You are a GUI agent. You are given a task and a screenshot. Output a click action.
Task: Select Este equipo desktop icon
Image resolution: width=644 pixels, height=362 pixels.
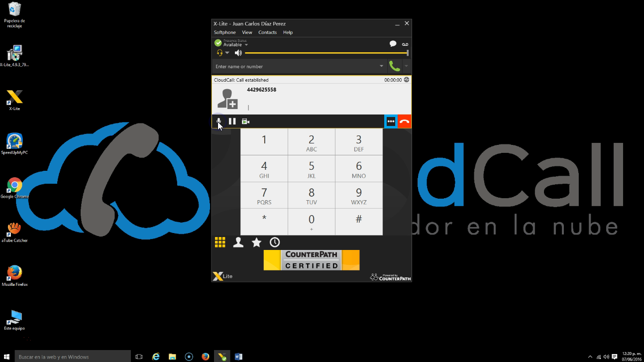pos(14,320)
